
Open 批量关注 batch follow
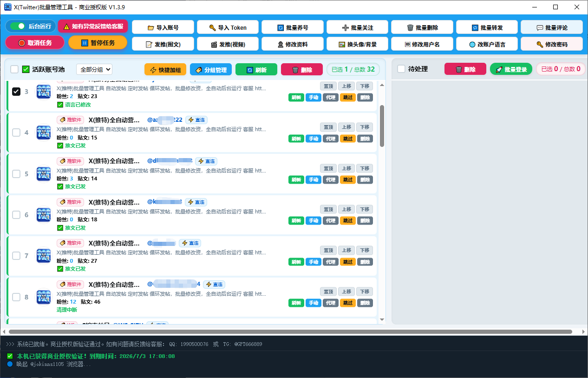pos(357,27)
